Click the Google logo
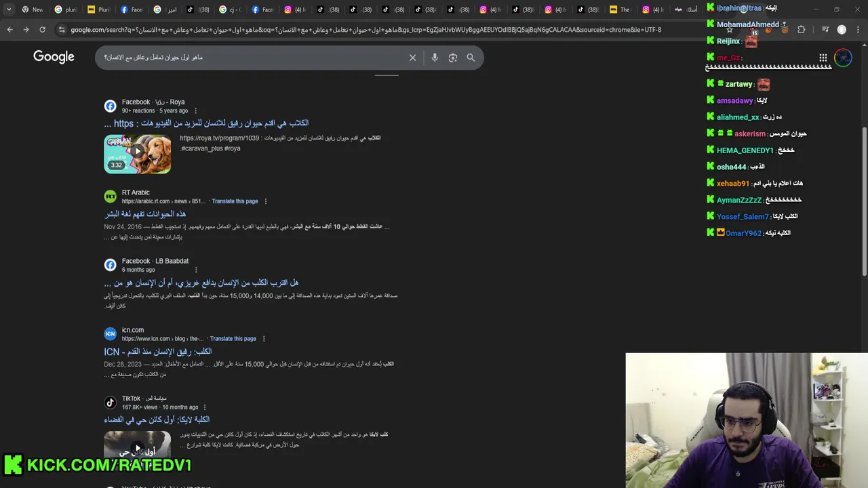868x488 pixels. [x=54, y=57]
